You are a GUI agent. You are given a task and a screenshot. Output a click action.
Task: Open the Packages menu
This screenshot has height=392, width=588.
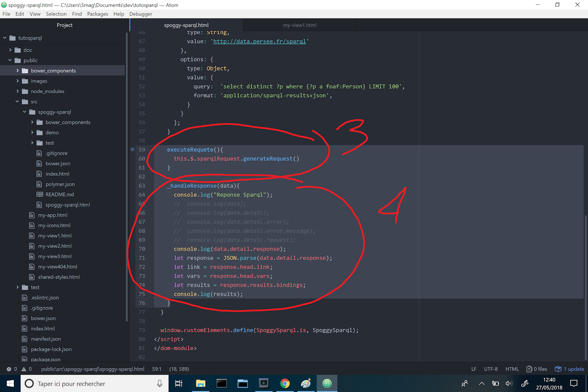98,14
